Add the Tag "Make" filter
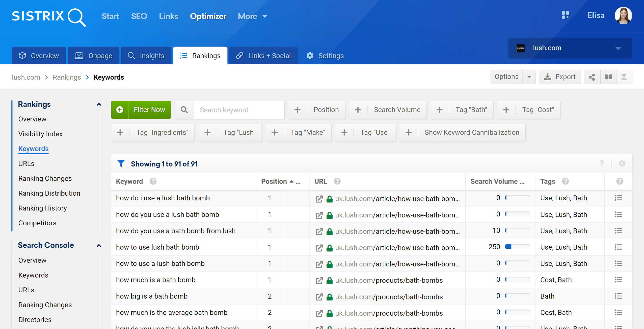The height and width of the screenshot is (329, 644). (298, 133)
